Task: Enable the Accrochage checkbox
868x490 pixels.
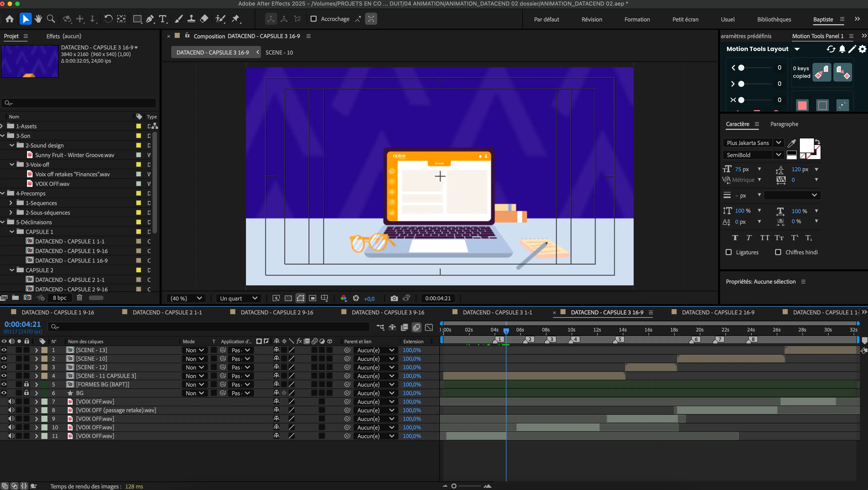Action: point(313,19)
